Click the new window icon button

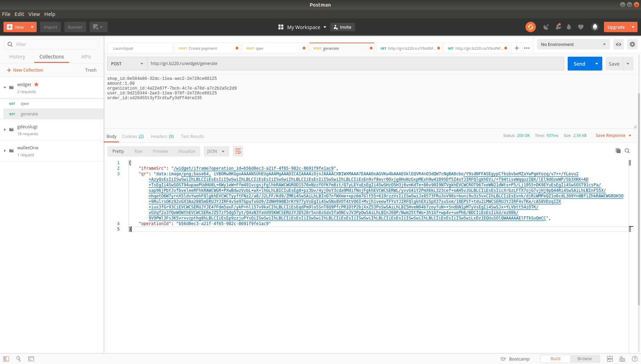(x=98, y=27)
